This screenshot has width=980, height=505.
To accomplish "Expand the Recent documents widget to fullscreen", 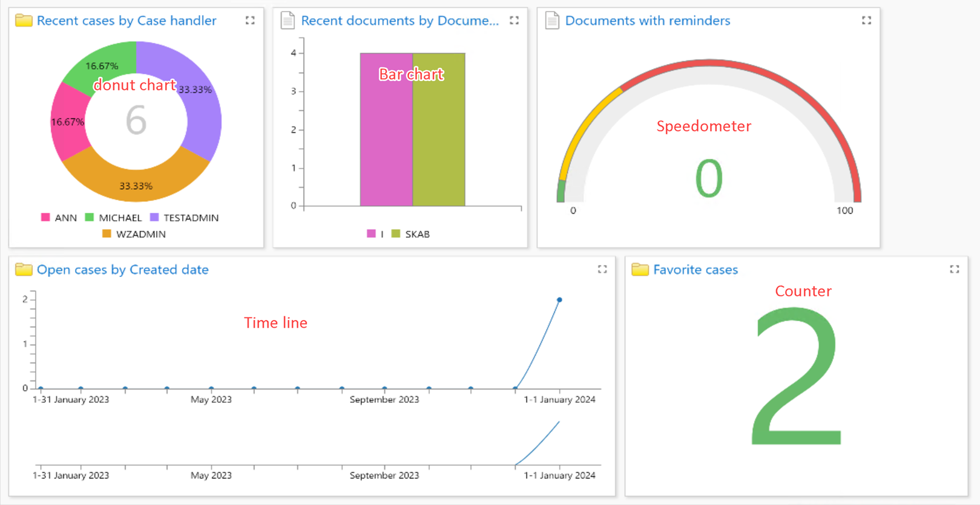I will point(514,21).
